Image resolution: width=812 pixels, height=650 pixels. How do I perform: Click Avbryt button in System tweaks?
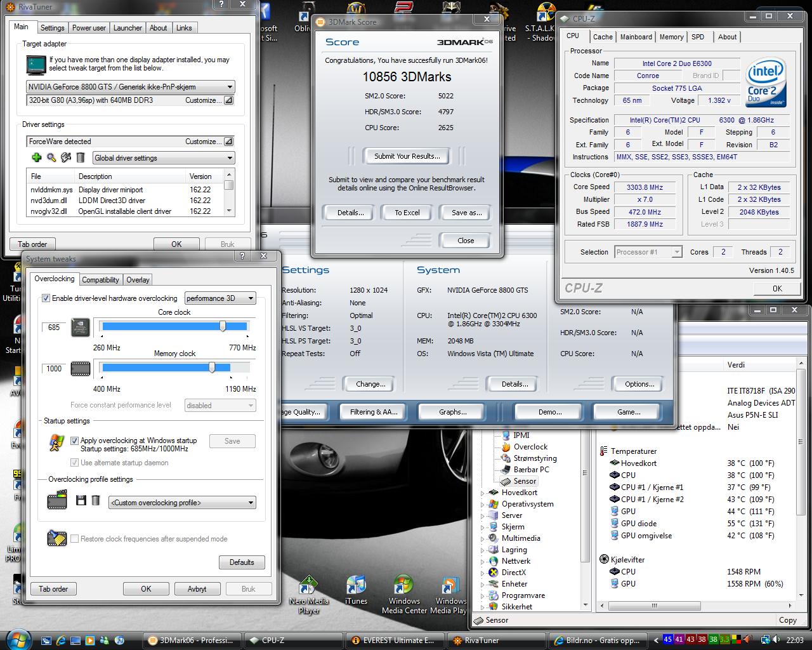[x=197, y=589]
